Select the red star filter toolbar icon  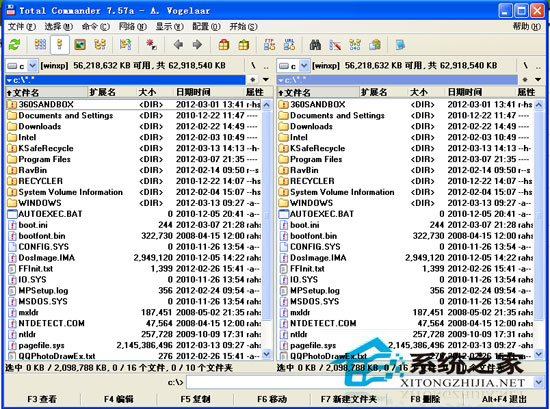152,45
